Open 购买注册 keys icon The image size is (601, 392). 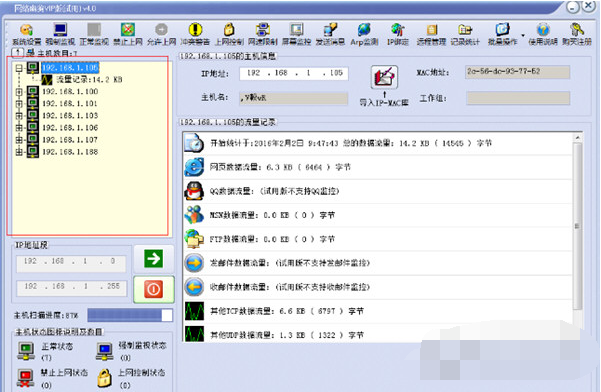pos(576,30)
